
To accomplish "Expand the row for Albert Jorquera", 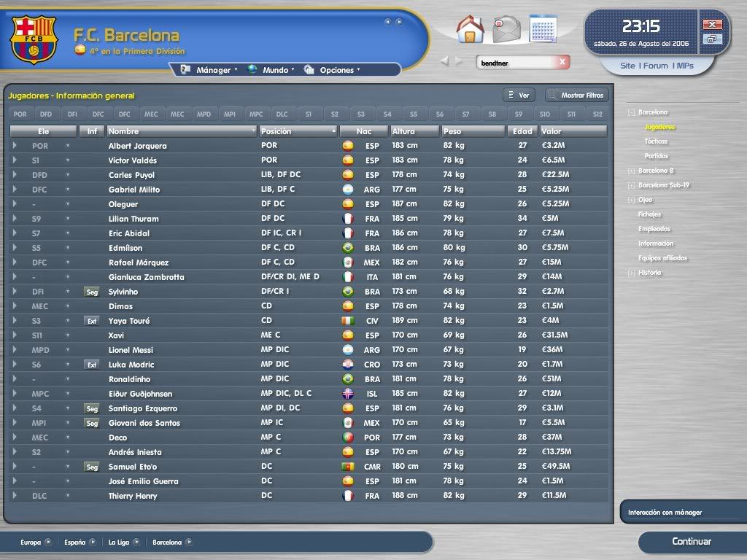I will (15, 145).
